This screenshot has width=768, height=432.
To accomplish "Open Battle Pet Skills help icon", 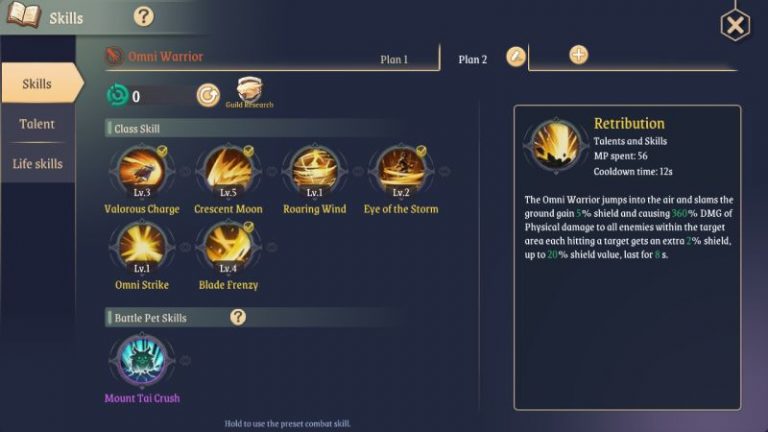I will click(238, 317).
